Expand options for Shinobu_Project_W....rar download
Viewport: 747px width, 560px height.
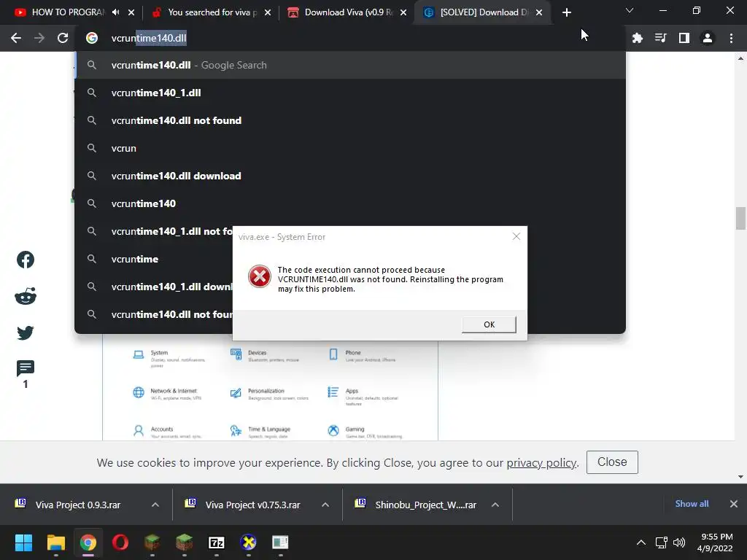click(495, 505)
